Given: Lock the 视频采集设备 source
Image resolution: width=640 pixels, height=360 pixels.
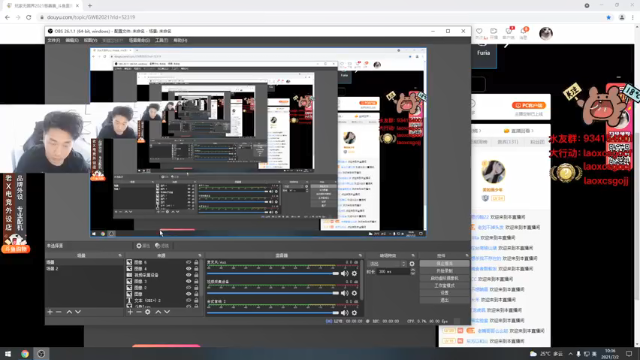Looking at the screenshot, I should (x=196, y=275).
